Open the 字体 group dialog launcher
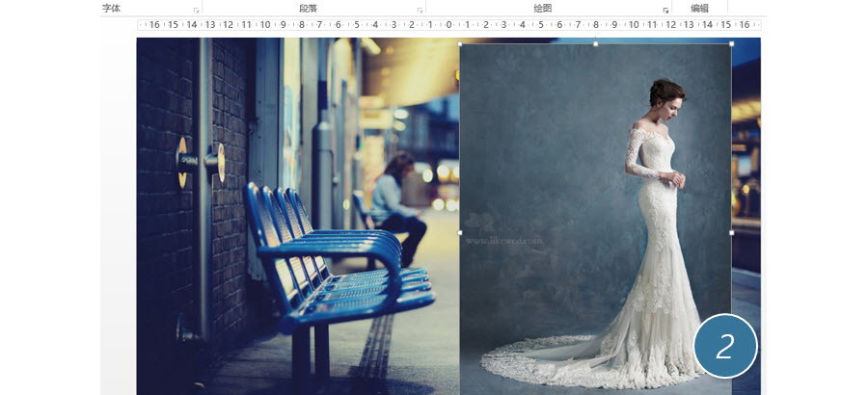 coord(197,10)
